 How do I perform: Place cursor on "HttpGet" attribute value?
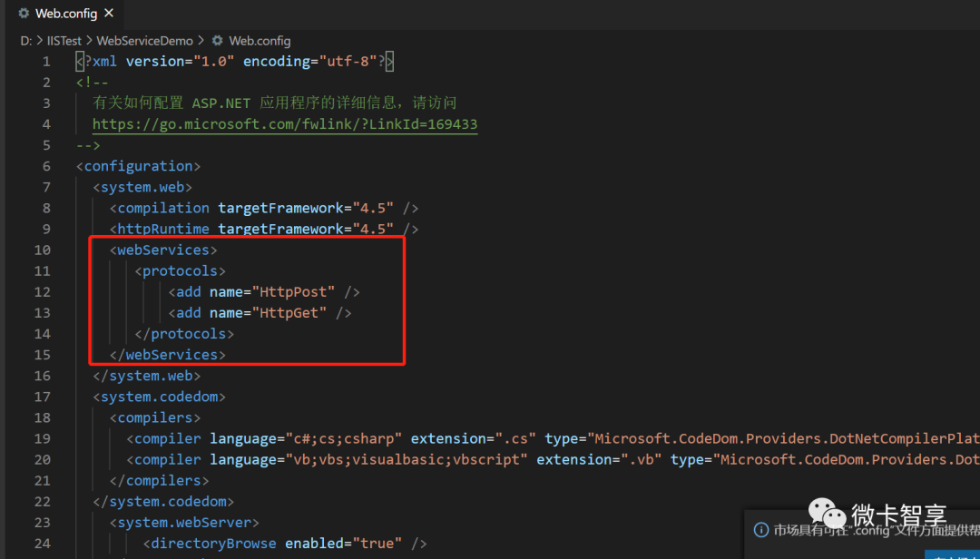pos(289,313)
